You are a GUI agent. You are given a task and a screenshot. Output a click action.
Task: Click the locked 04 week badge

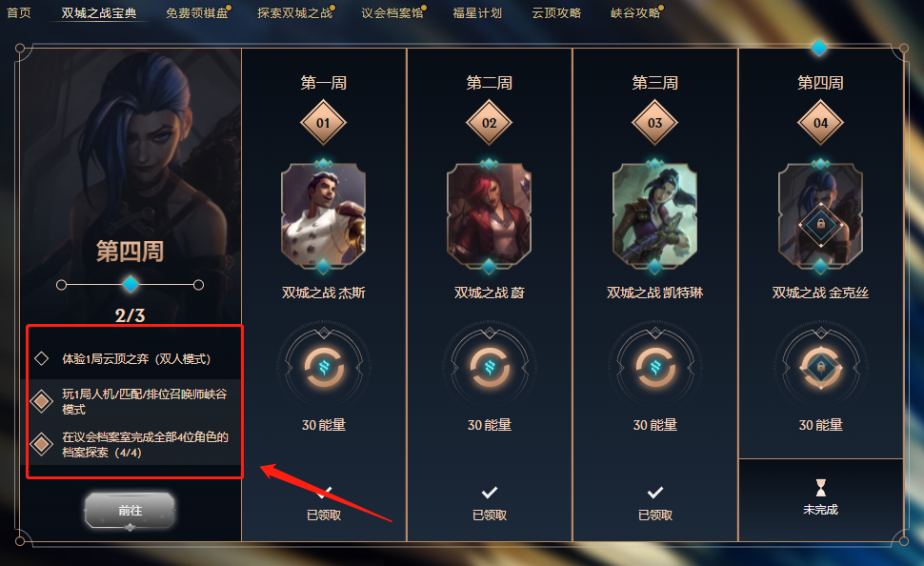pyautogui.click(x=820, y=123)
